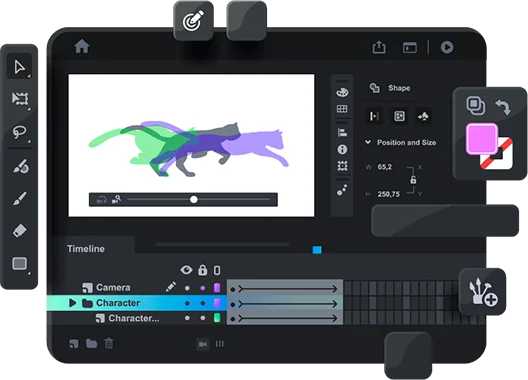Select the Paint Brush tool

[20, 198]
